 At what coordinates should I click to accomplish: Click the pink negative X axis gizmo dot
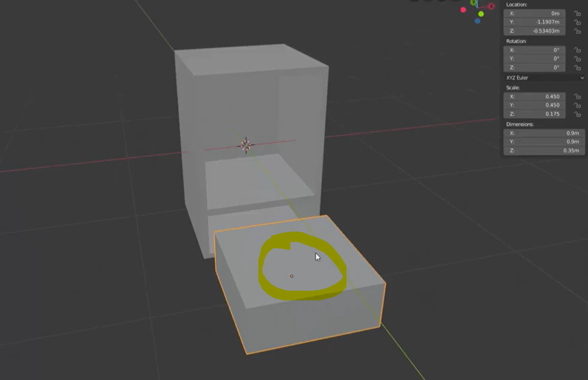[x=463, y=10]
